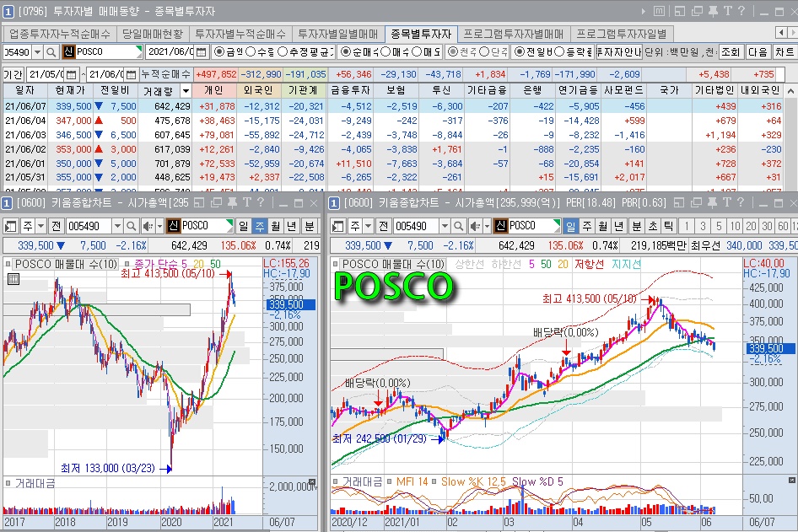This screenshot has width=798, height=532.
Task: Expand 주 type dropdown in right chart
Action: (x=369, y=226)
